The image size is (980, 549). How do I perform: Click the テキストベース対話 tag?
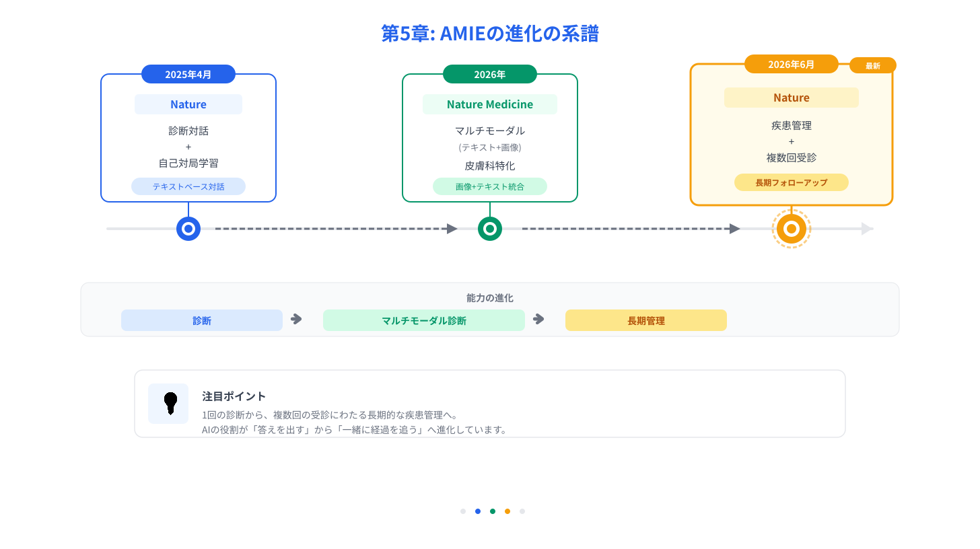[x=188, y=186]
